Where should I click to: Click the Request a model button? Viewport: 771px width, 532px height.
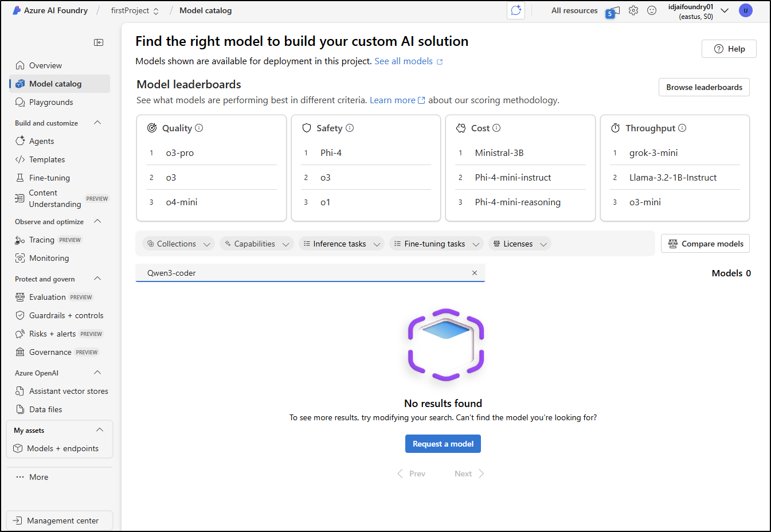(x=443, y=444)
